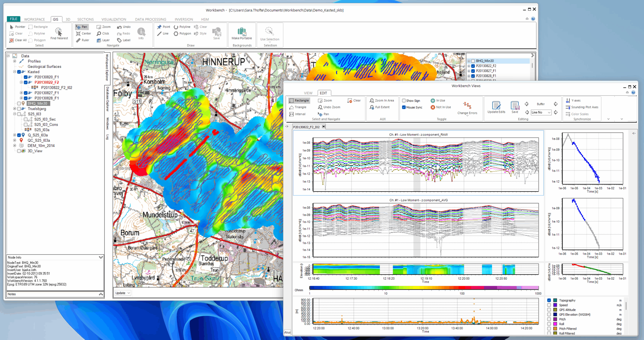
Task: Check the BHQ_Min30 tree checkbox
Action: [19, 103]
